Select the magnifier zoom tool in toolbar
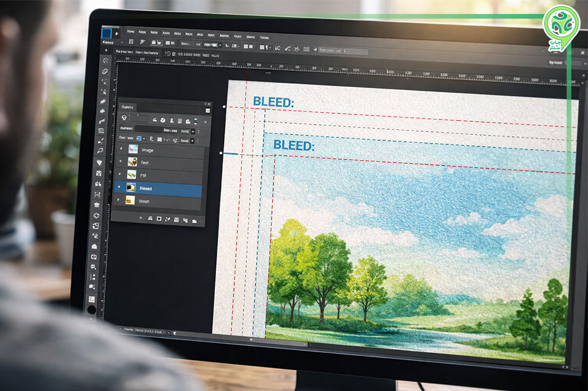The image size is (588, 391). (100, 150)
